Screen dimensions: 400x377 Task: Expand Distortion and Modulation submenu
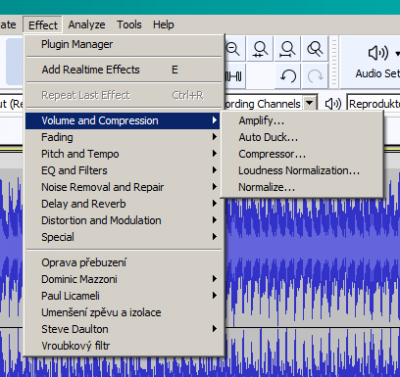tap(123, 220)
